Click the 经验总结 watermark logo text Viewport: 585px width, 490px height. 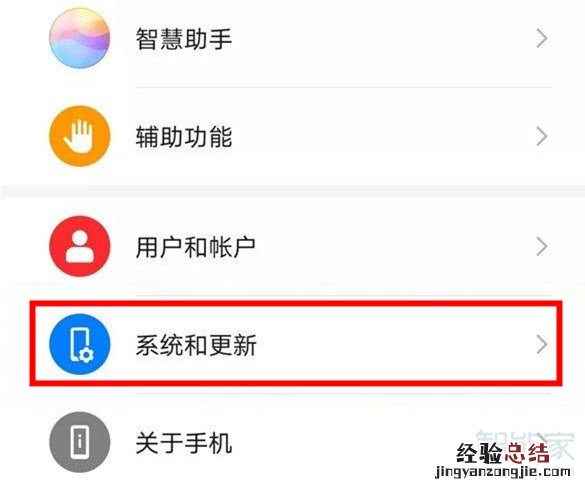(x=503, y=453)
